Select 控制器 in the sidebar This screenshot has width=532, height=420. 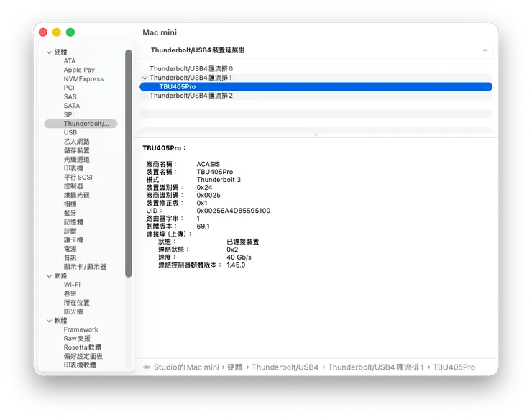coord(73,186)
